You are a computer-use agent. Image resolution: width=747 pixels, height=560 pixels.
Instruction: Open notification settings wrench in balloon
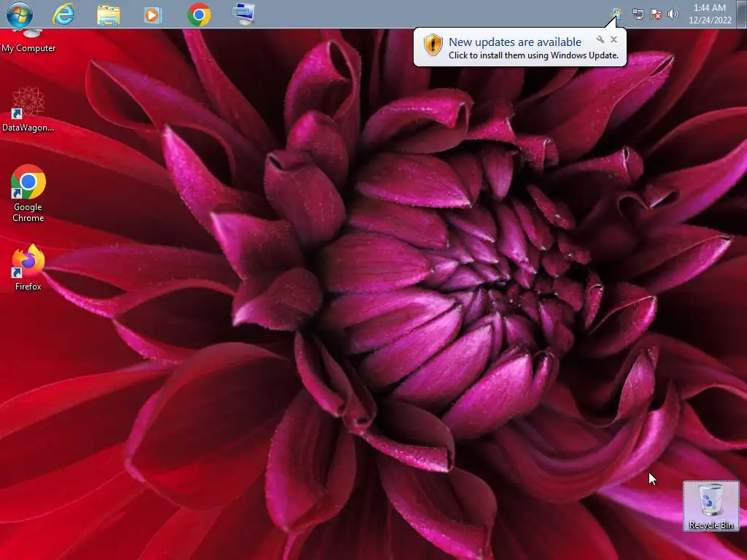(600, 39)
